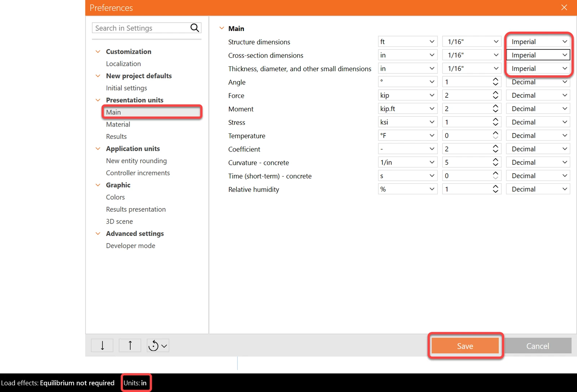Open Moment format dropdown
The height and width of the screenshot is (392, 577).
pos(538,109)
